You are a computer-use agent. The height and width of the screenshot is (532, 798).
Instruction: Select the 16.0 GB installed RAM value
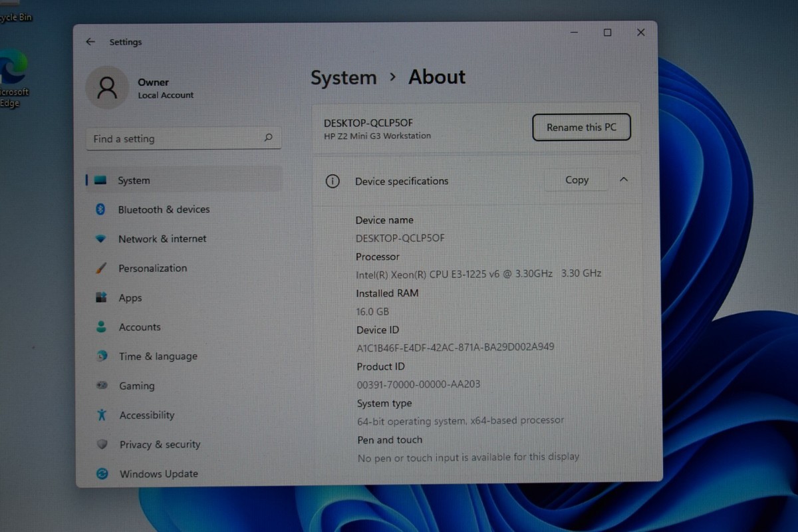[x=372, y=311]
